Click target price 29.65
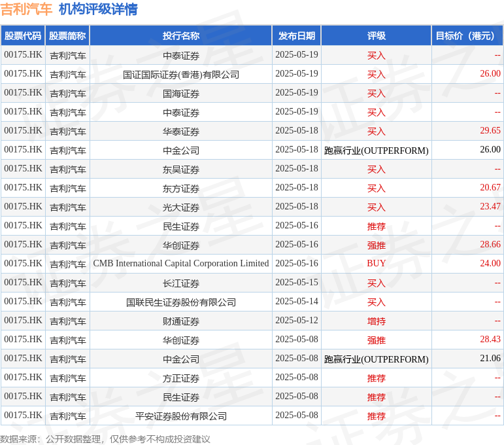Screen dimensions: 504x445 (490, 130)
